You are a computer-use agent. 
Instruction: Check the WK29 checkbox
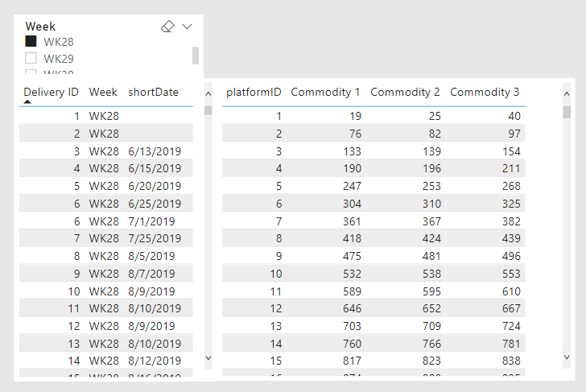[31, 58]
